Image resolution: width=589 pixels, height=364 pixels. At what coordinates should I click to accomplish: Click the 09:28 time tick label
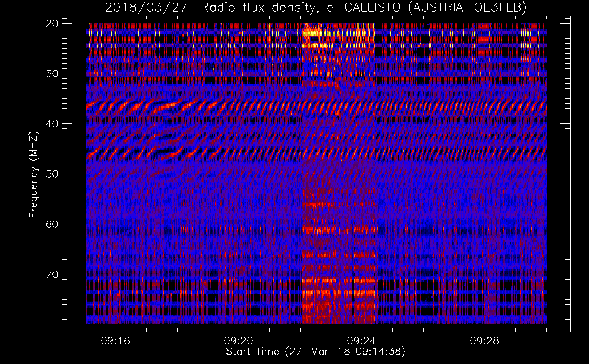pos(485,341)
